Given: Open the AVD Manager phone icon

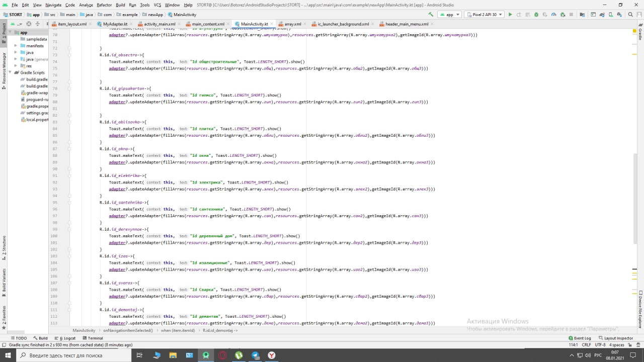Looking at the screenshot, I should click(x=611, y=15).
